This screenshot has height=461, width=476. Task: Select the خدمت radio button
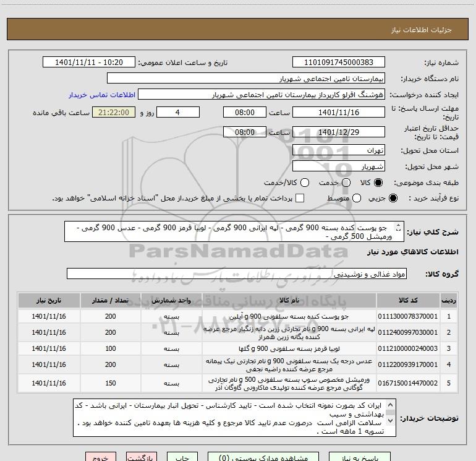[346, 183]
